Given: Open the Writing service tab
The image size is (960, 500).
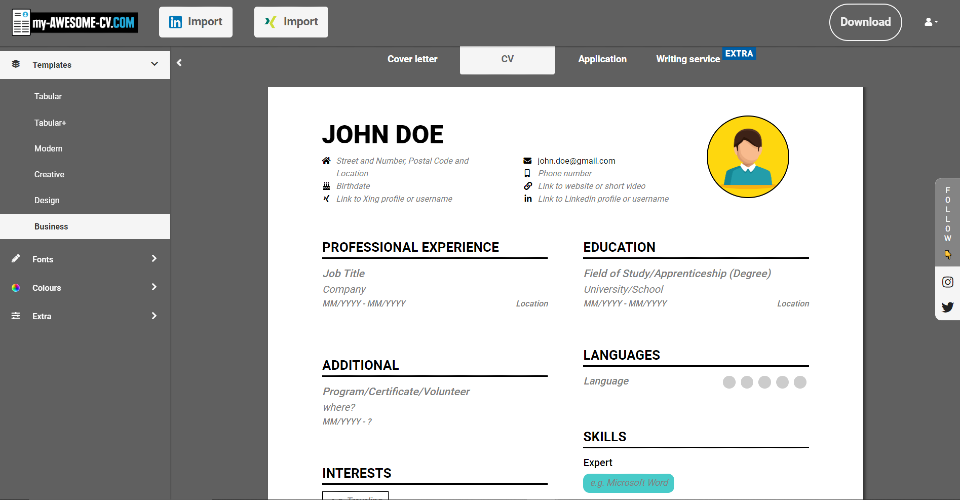Looking at the screenshot, I should [688, 59].
